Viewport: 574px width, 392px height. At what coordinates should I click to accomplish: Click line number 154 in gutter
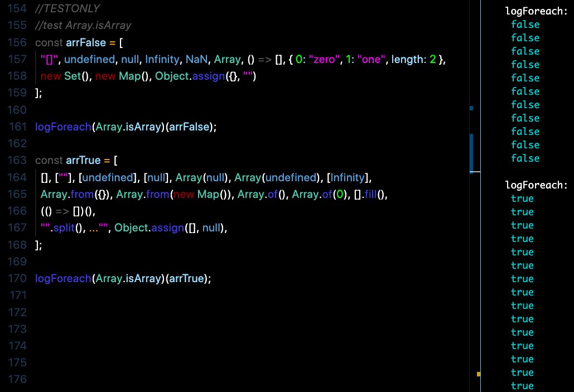point(17,8)
